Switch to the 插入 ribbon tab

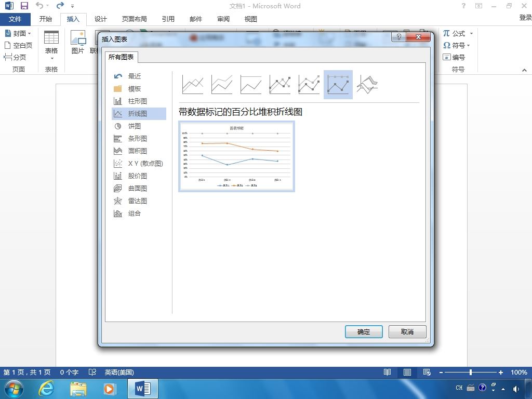(x=73, y=19)
